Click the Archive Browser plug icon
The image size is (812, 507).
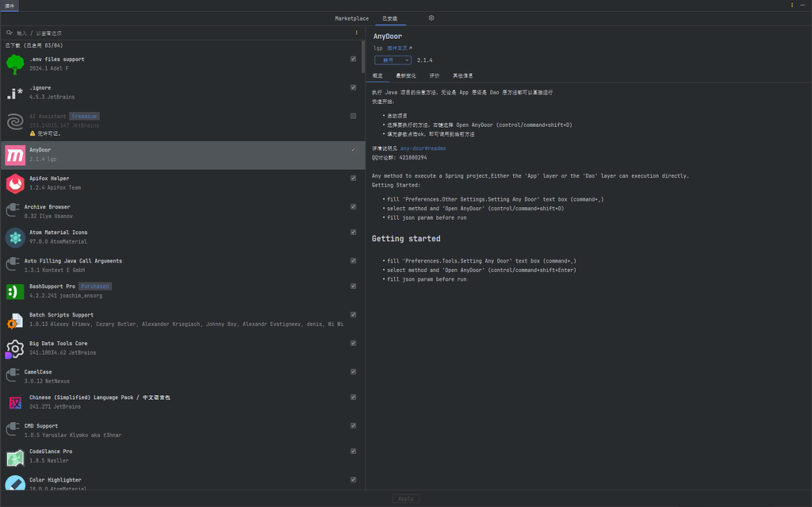(13, 209)
